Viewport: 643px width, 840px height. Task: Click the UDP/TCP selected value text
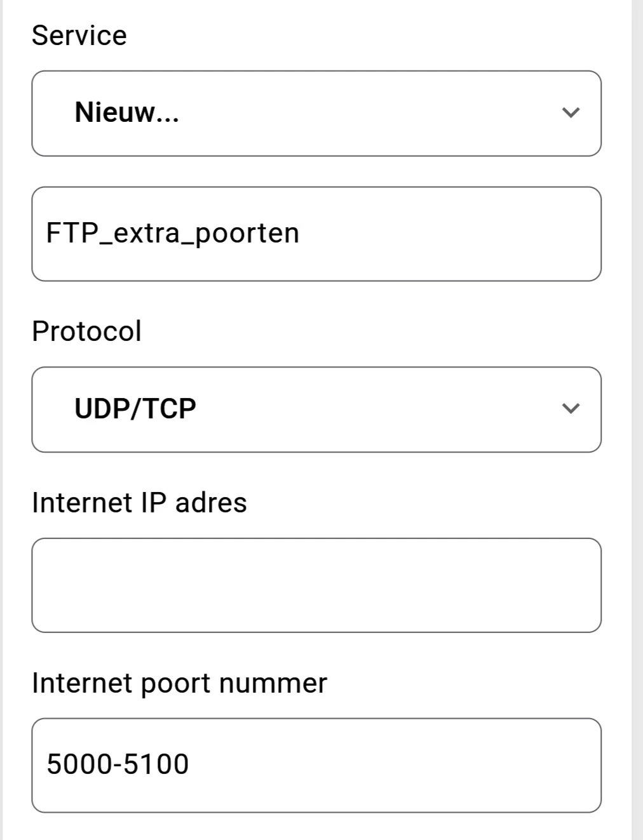135,408
